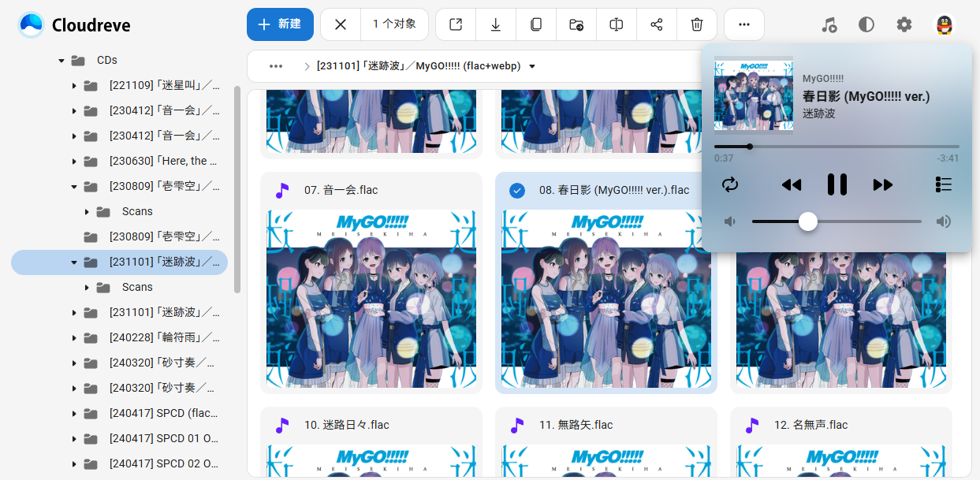Click the rename icon in the toolbar
Screen dimensions: 980x480
click(617, 24)
